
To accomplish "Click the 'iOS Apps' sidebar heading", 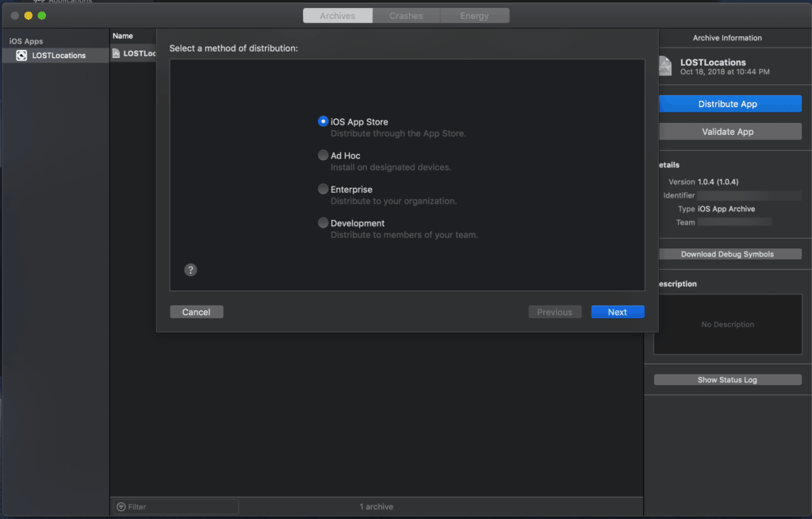I will coord(26,41).
